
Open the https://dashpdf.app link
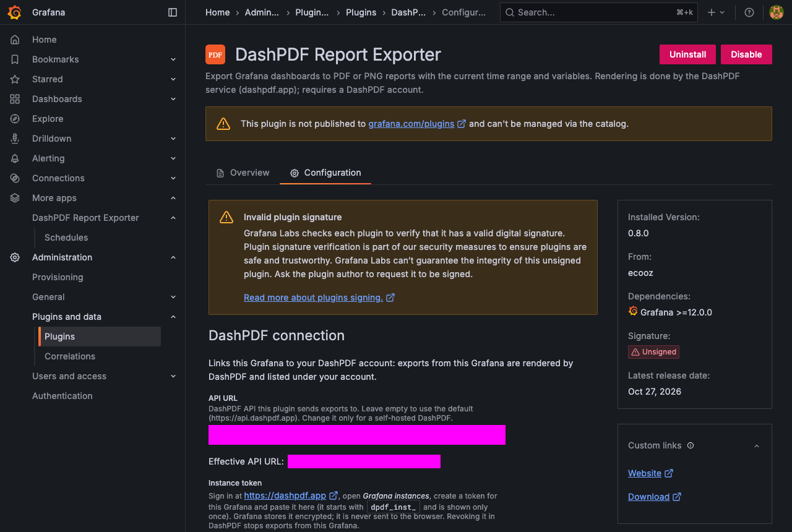pos(291,496)
